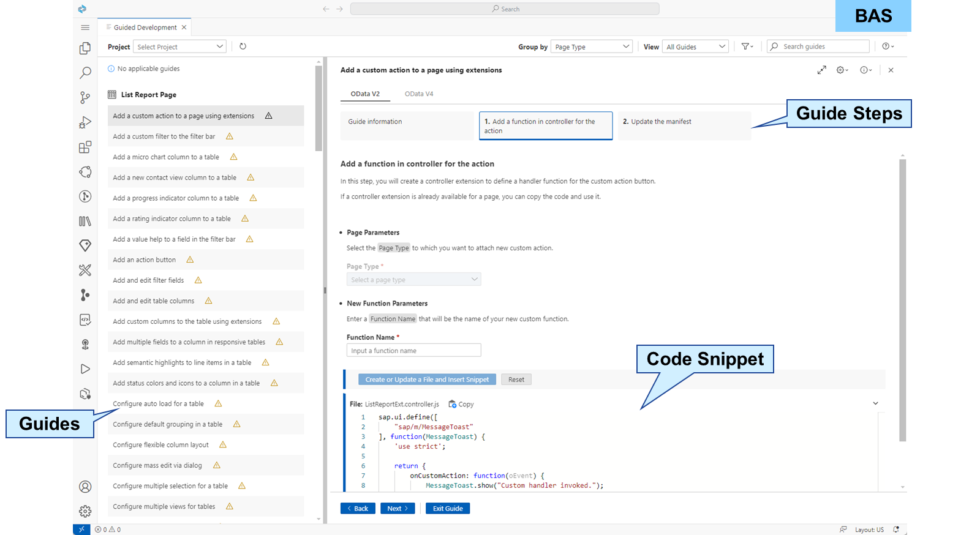Select Add a rating indicator column to a table

coord(206,219)
